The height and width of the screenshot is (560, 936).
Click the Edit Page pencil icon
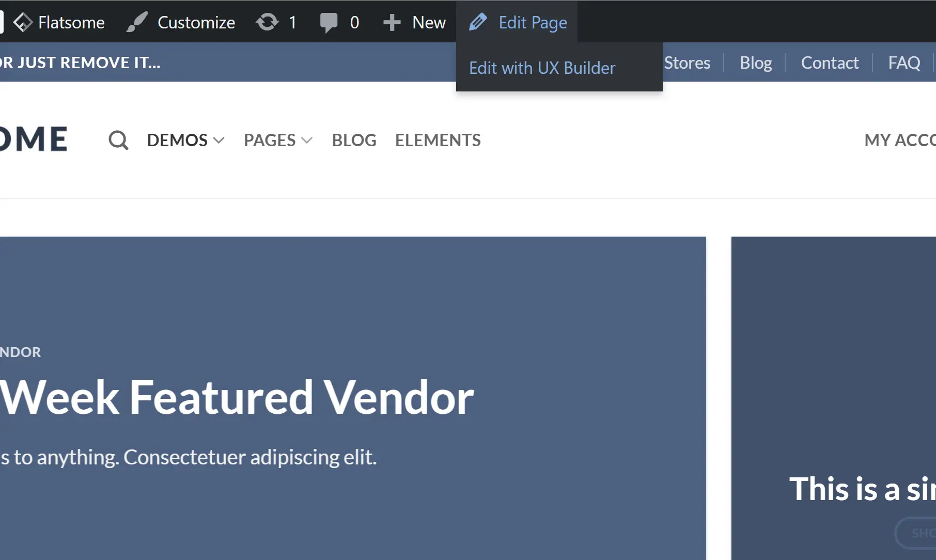coord(478,22)
